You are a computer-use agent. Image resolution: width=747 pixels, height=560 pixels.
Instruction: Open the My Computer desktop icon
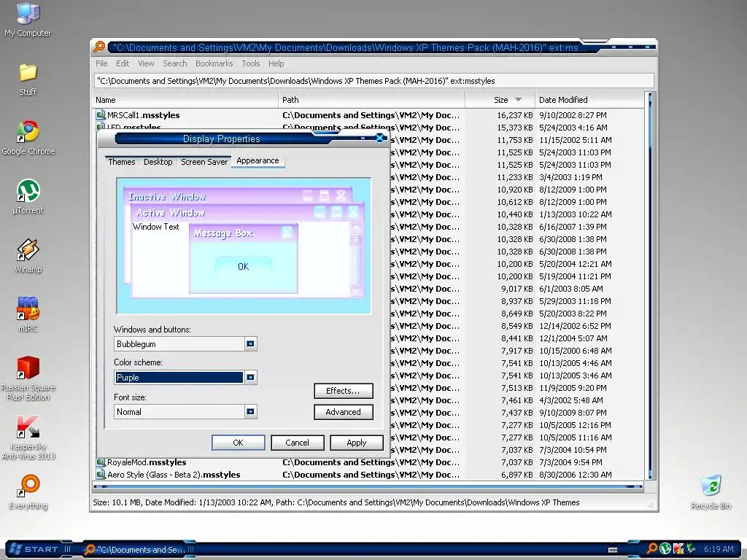point(28,19)
